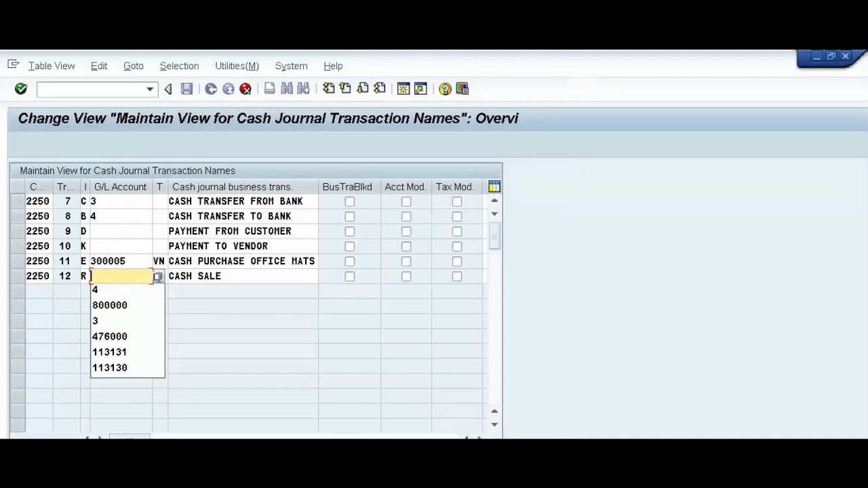868x488 pixels.
Task: Go to previous page with toolbar icon
Action: [x=345, y=89]
